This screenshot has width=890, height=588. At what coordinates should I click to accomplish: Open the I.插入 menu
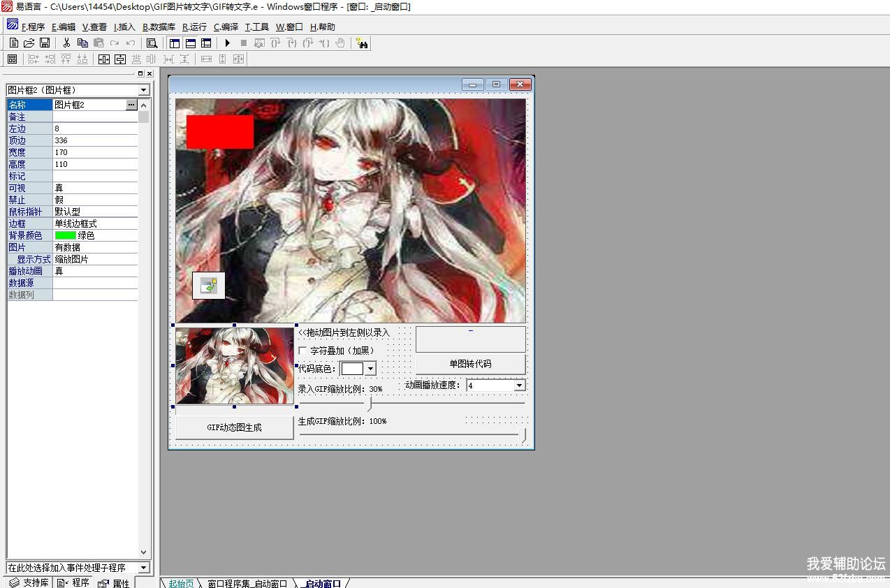[x=124, y=27]
